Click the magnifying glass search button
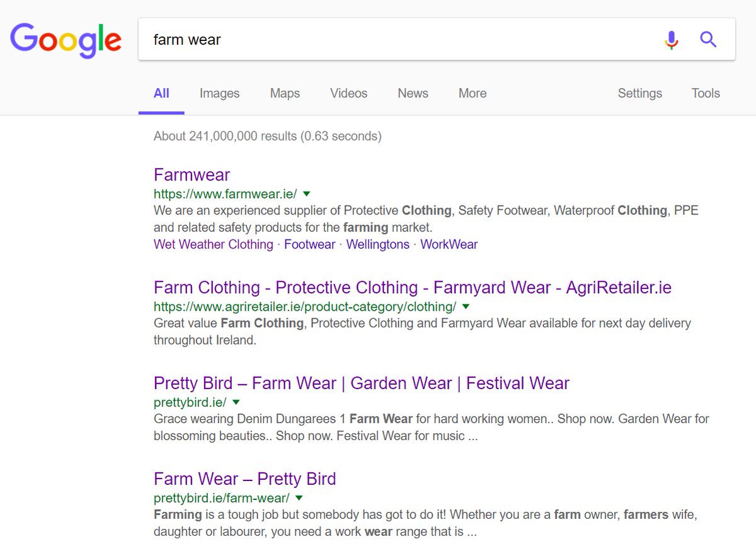The width and height of the screenshot is (756, 556). point(709,40)
